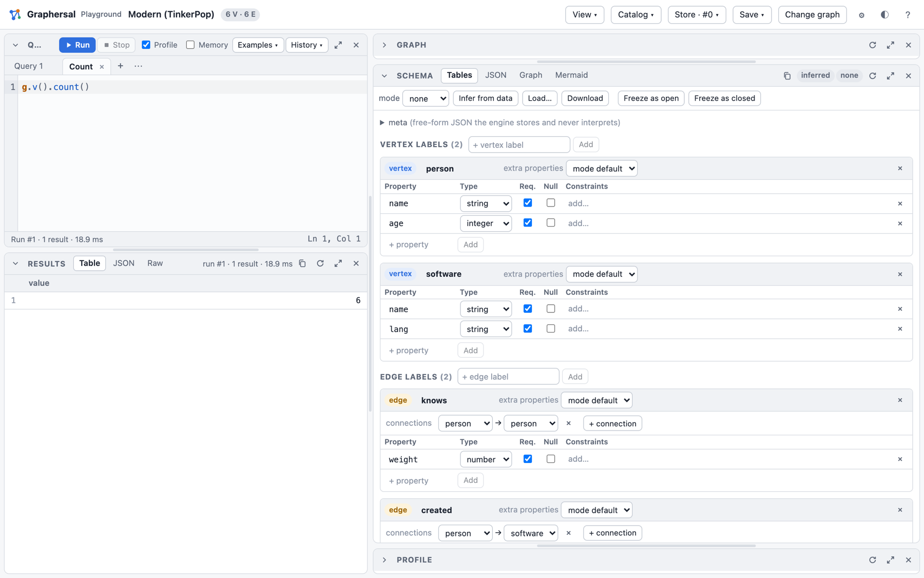The height and width of the screenshot is (578, 924).
Task: Add a new query tab with plus
Action: pyautogui.click(x=120, y=66)
